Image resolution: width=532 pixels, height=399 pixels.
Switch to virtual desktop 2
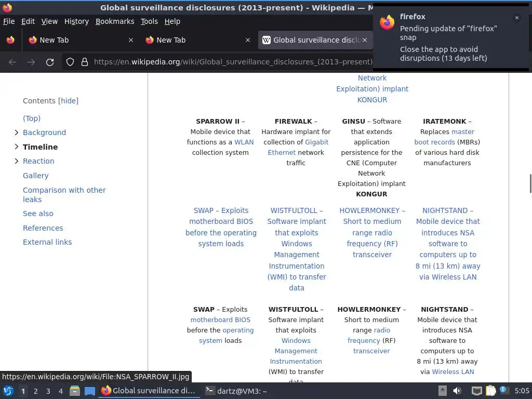[36, 391]
